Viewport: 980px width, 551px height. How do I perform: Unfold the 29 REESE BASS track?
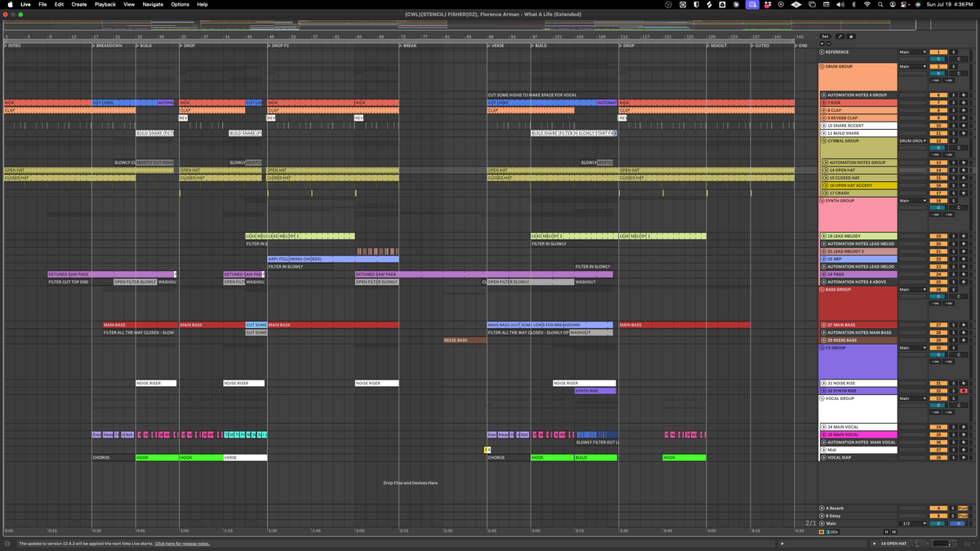(x=824, y=340)
